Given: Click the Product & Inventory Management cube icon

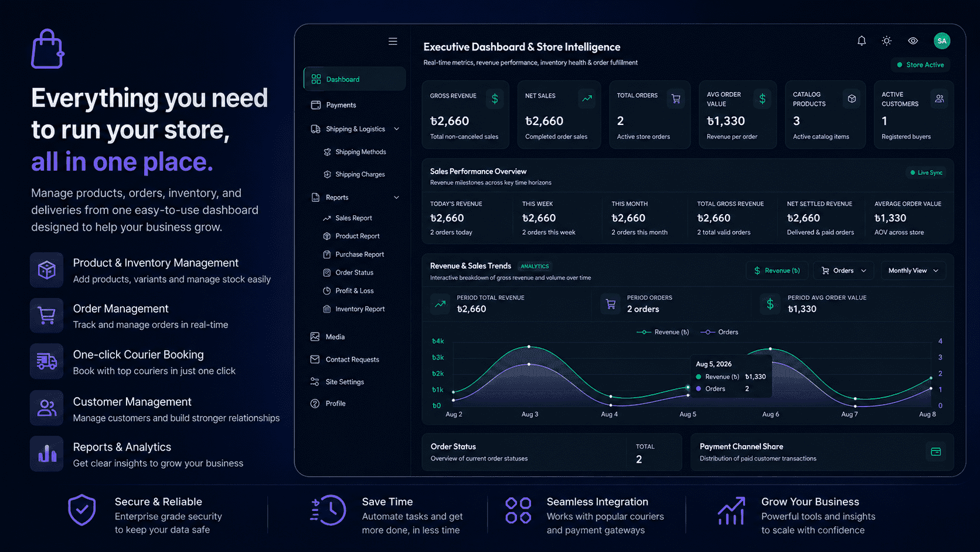Looking at the screenshot, I should point(47,270).
